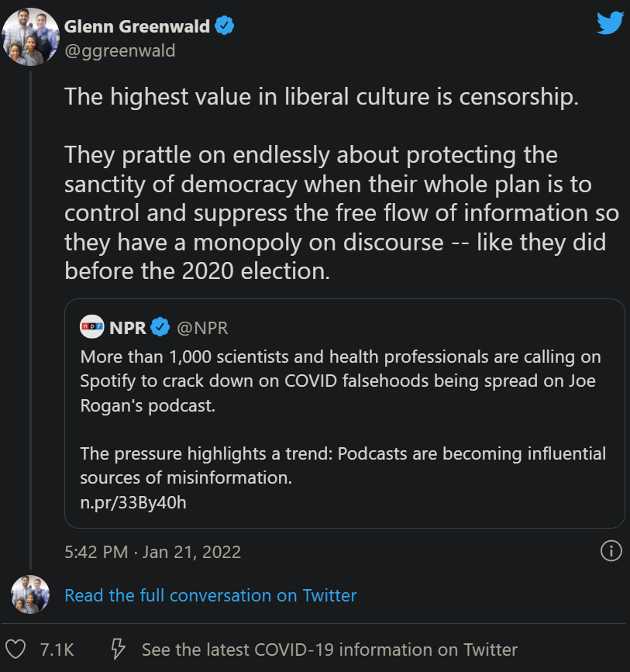The image size is (630, 672).
Task: Click NPR's blue verified checkmark
Action: click(x=160, y=328)
